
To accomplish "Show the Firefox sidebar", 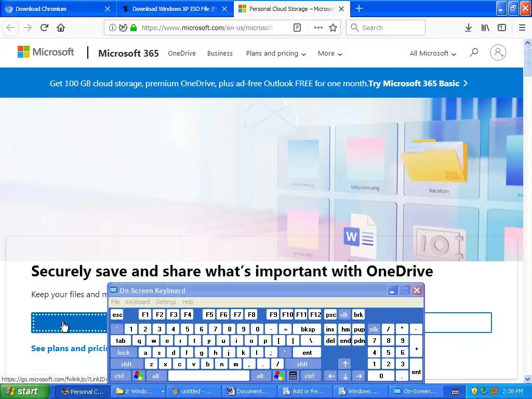I will [502, 28].
